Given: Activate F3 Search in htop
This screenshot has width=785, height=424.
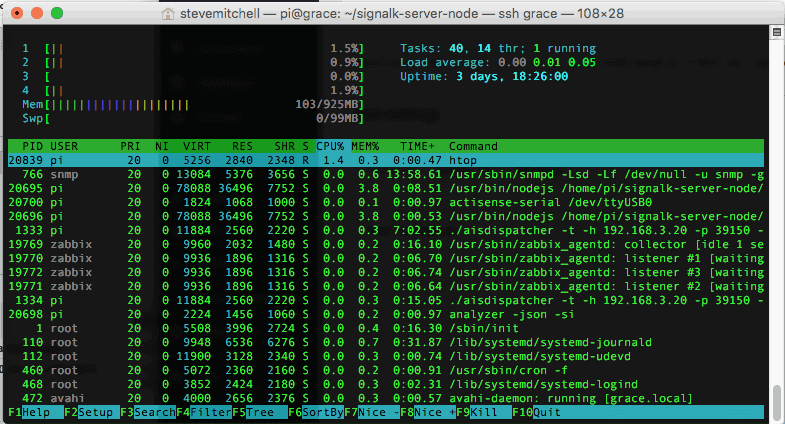Looking at the screenshot, I should [148, 412].
